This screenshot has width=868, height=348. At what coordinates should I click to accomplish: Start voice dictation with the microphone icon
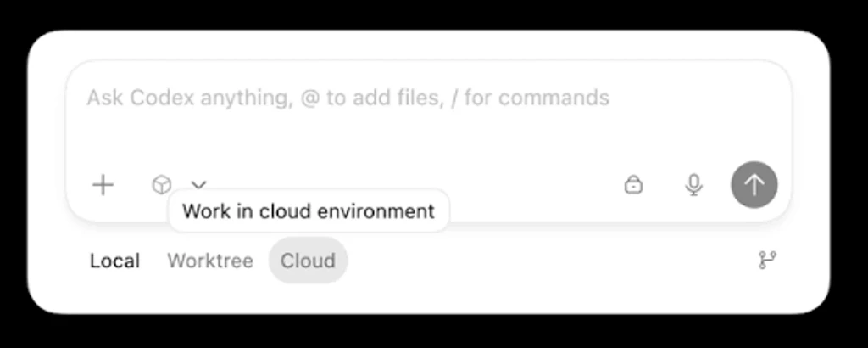click(693, 184)
